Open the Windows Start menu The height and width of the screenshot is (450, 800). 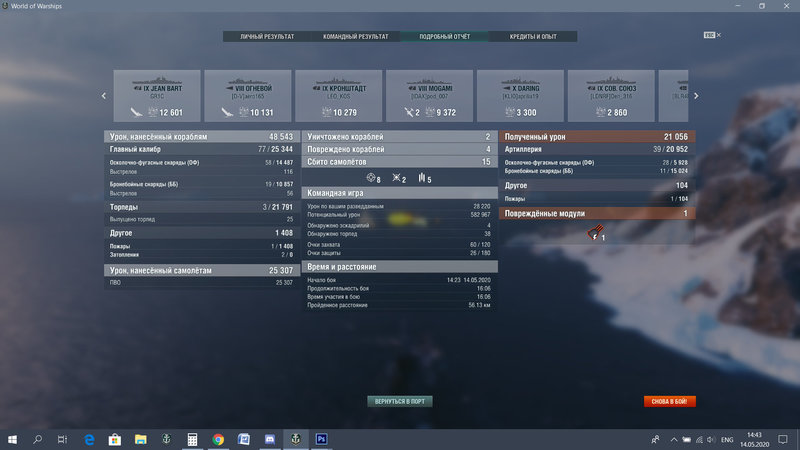[12, 439]
